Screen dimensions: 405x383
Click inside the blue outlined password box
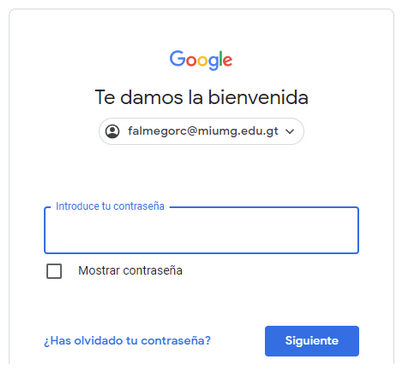(201, 230)
